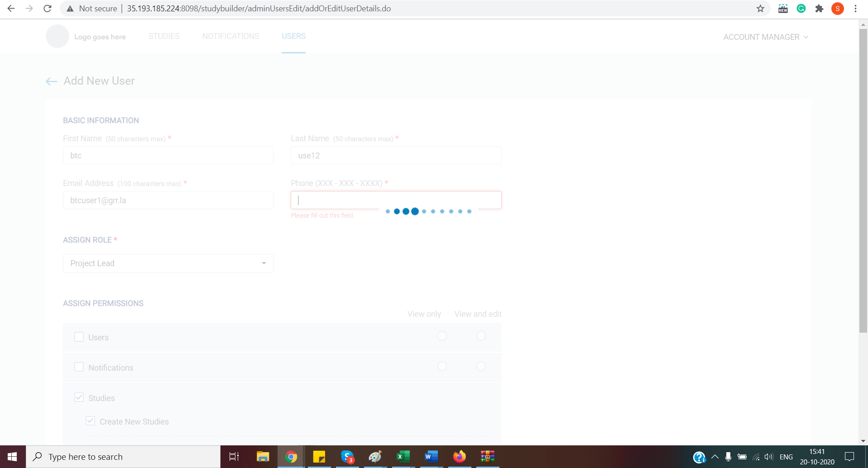Click the Windows Start button

point(12,456)
